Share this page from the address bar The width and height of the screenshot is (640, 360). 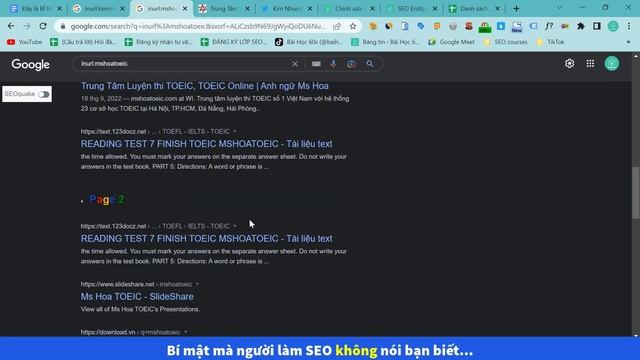click(x=337, y=26)
